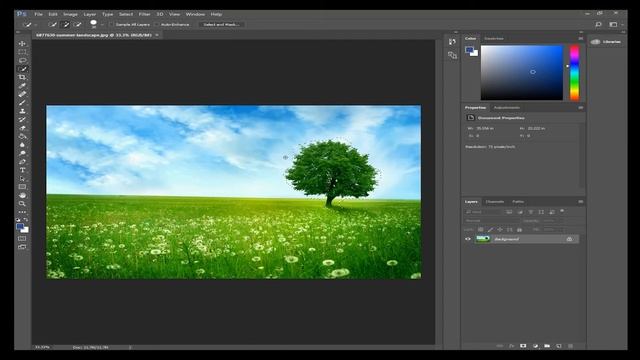Close the summer landscape document tab
The height and width of the screenshot is (360, 640).
click(x=157, y=35)
